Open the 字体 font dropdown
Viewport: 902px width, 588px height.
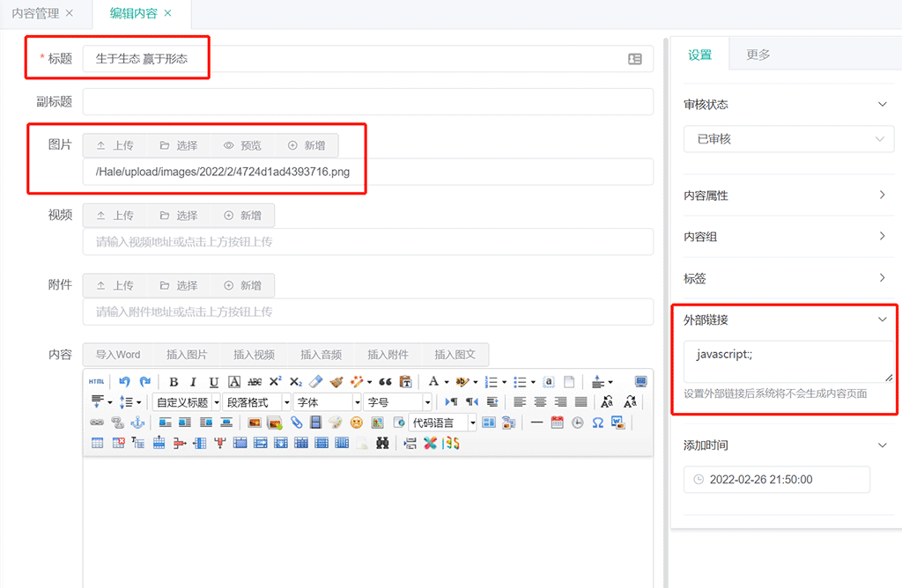coord(328,402)
